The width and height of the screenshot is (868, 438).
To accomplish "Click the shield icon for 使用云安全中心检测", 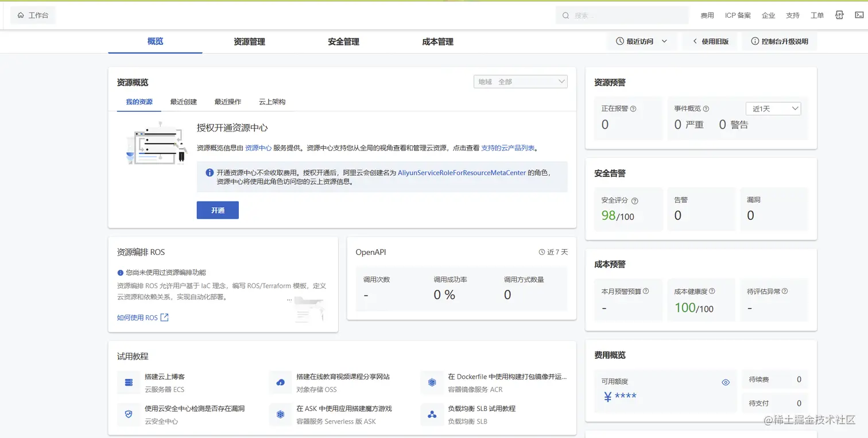I will (x=129, y=414).
